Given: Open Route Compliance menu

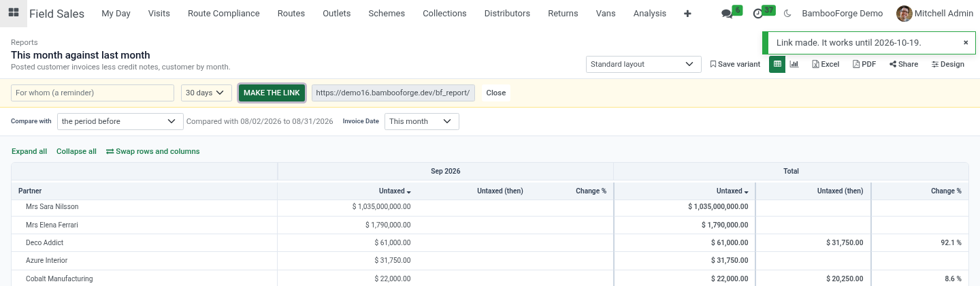Looking at the screenshot, I should pos(224,13).
